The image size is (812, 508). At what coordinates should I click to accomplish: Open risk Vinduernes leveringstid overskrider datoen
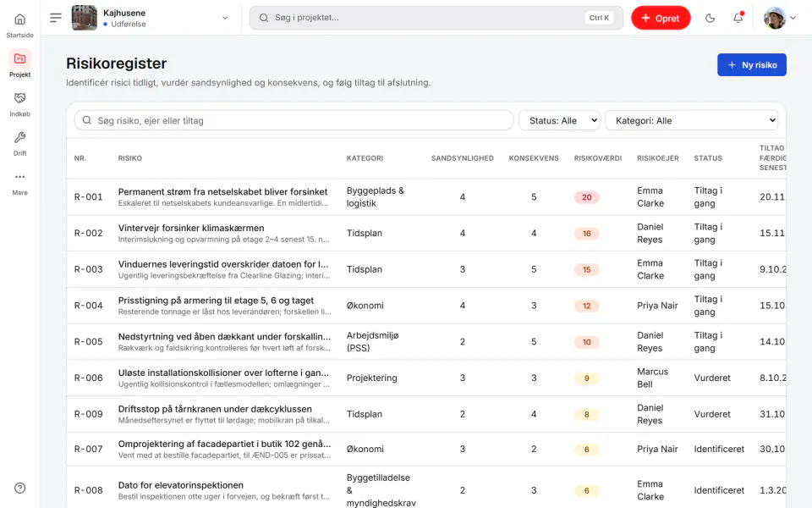pyautogui.click(x=223, y=264)
